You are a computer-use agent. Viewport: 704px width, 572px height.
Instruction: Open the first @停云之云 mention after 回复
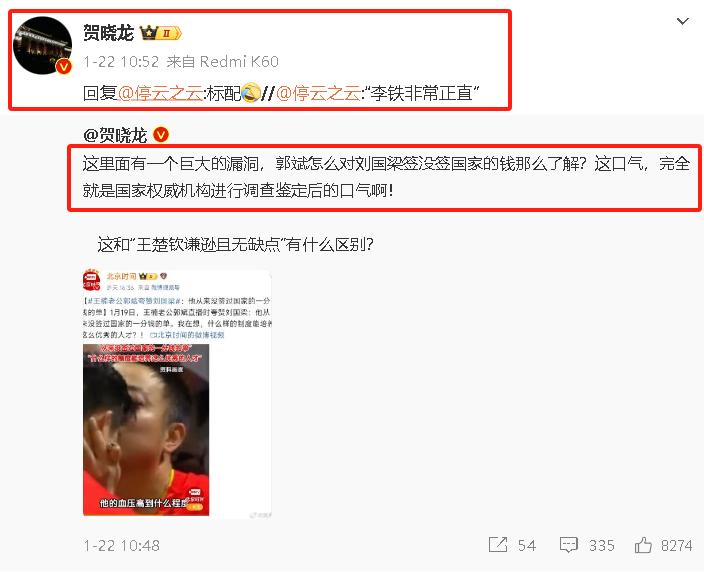coord(160,93)
